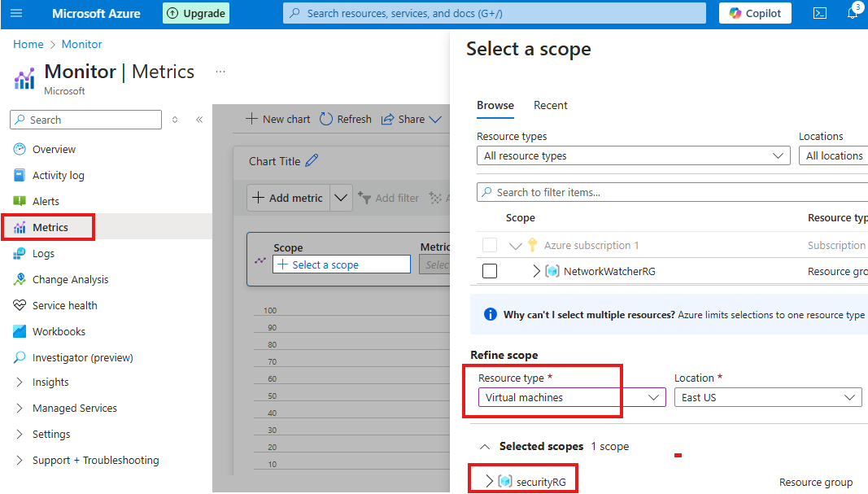The image size is (868, 494).
Task: Go to Monitor breadcrumb
Action: pos(82,44)
